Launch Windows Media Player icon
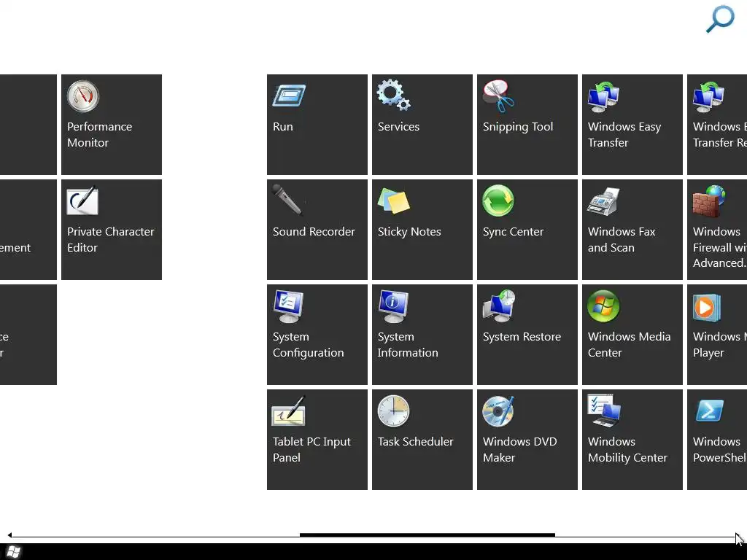747x560 pixels. coord(706,308)
